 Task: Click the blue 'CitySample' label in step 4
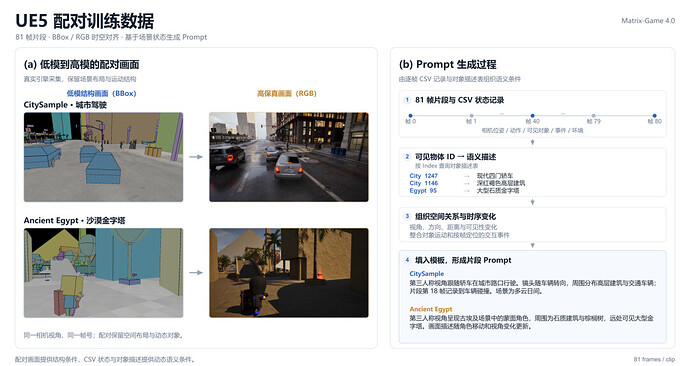pyautogui.click(x=427, y=274)
